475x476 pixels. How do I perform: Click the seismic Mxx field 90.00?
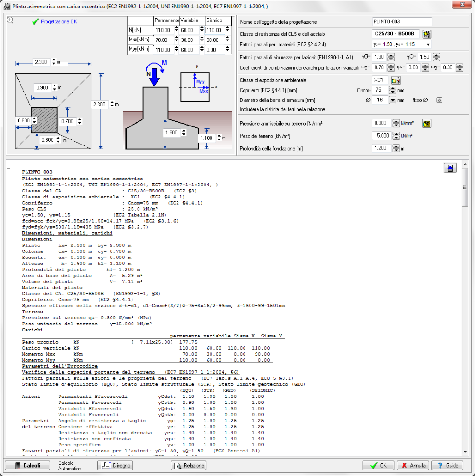[x=215, y=40]
